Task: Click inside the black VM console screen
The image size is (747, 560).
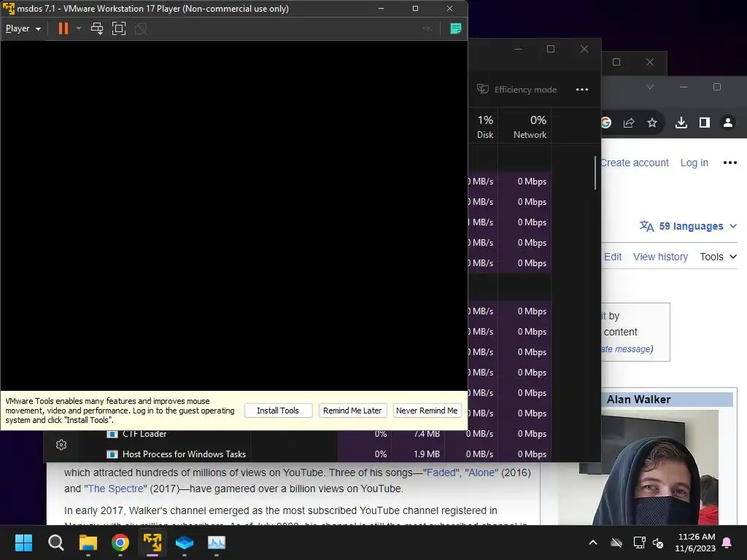Action: click(234, 215)
